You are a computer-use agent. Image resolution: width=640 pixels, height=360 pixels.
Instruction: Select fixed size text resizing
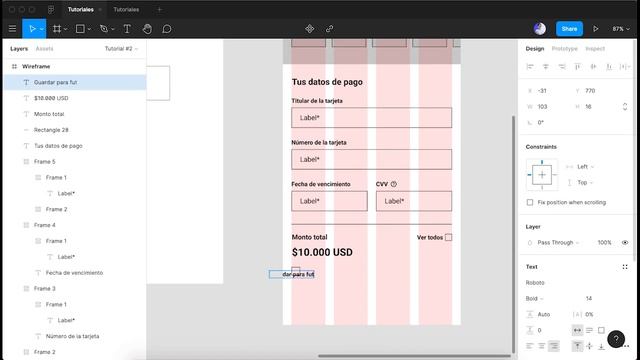coord(601,330)
